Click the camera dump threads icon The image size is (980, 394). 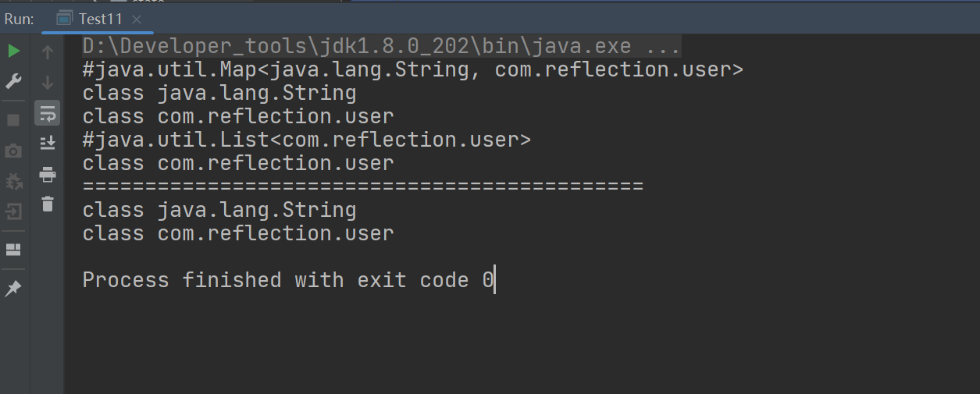[14, 150]
